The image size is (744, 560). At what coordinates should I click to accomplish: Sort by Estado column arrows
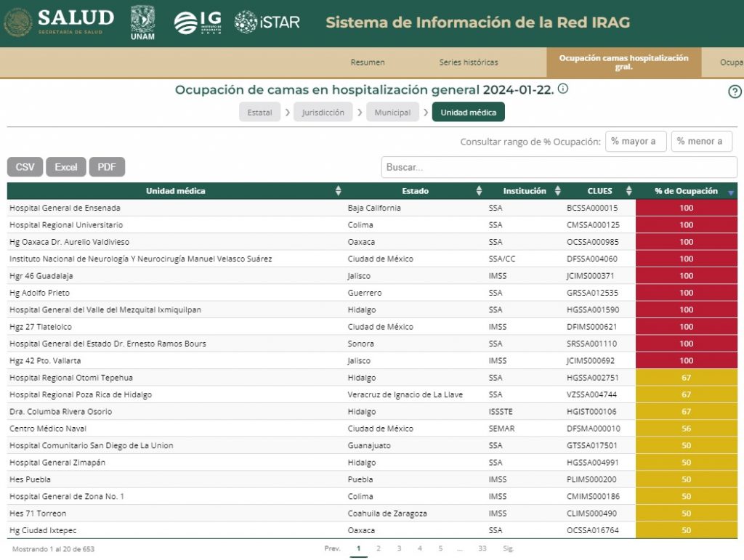[479, 191]
